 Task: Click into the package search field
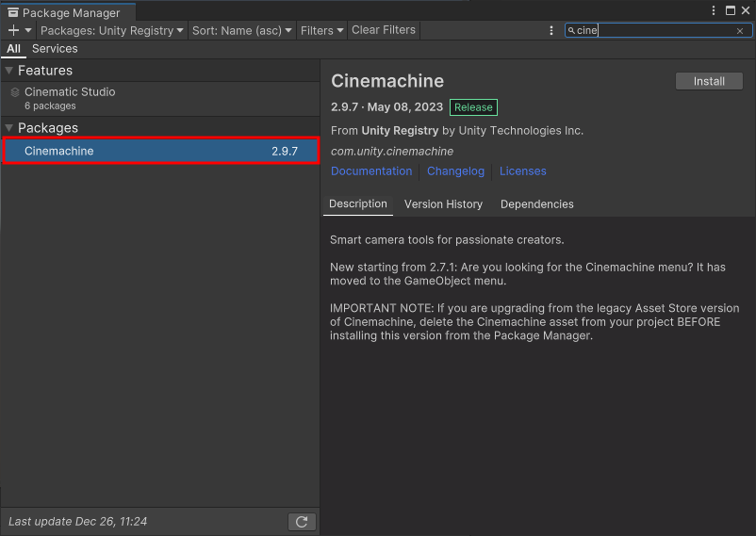point(658,30)
